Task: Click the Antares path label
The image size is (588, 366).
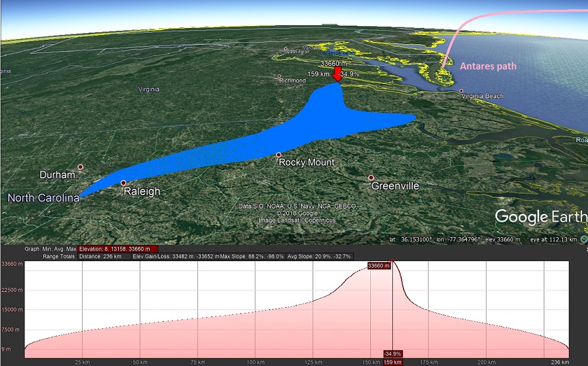Action: [488, 66]
